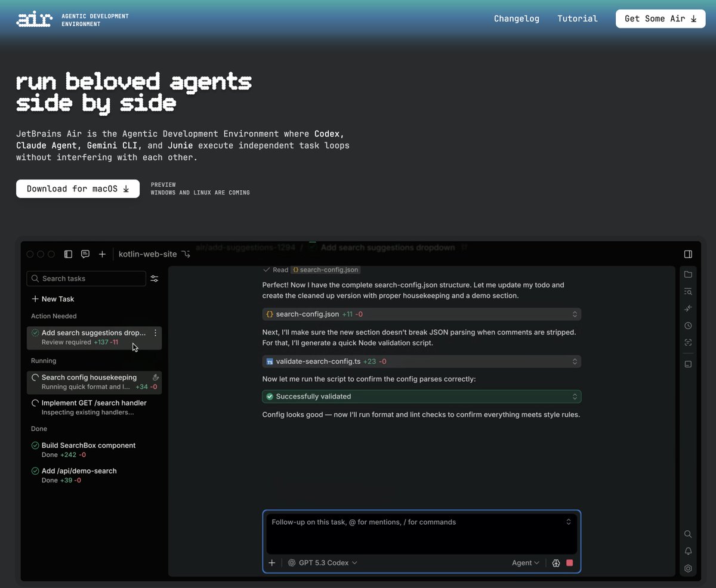Click Add search suggestions dropdown title in breadcrumb
The width and height of the screenshot is (716, 588).
[388, 247]
